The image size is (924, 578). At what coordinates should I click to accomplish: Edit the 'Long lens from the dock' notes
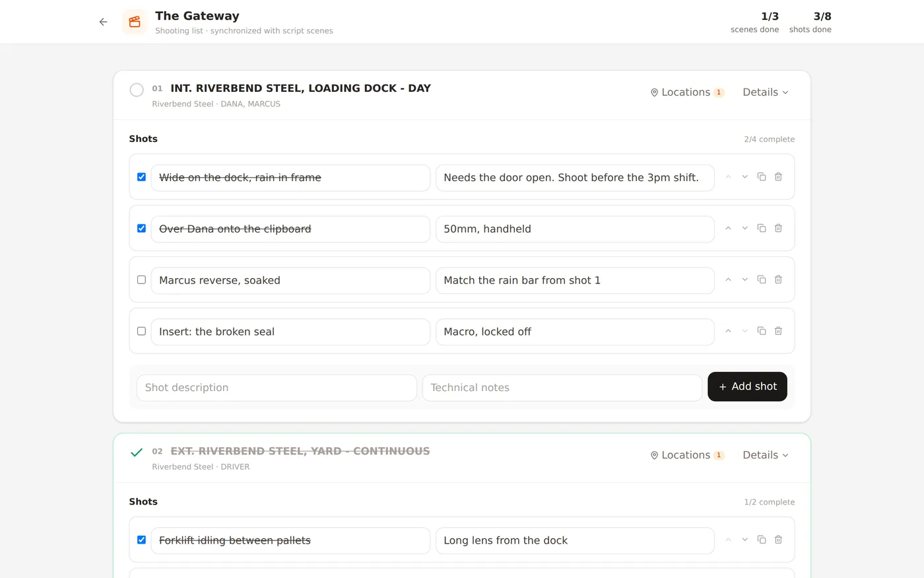click(x=575, y=541)
